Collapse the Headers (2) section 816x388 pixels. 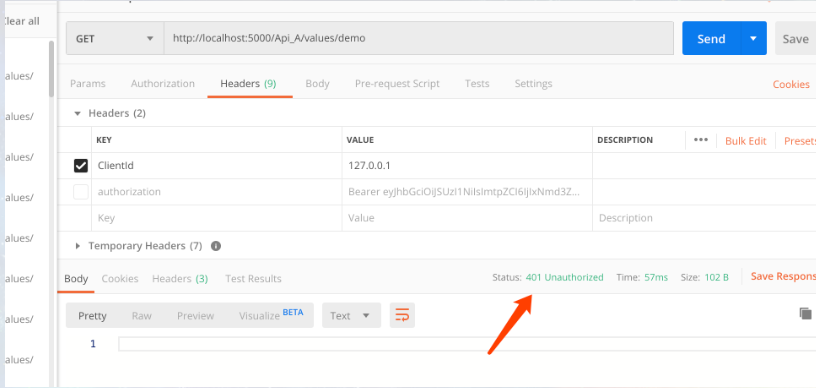[78, 113]
